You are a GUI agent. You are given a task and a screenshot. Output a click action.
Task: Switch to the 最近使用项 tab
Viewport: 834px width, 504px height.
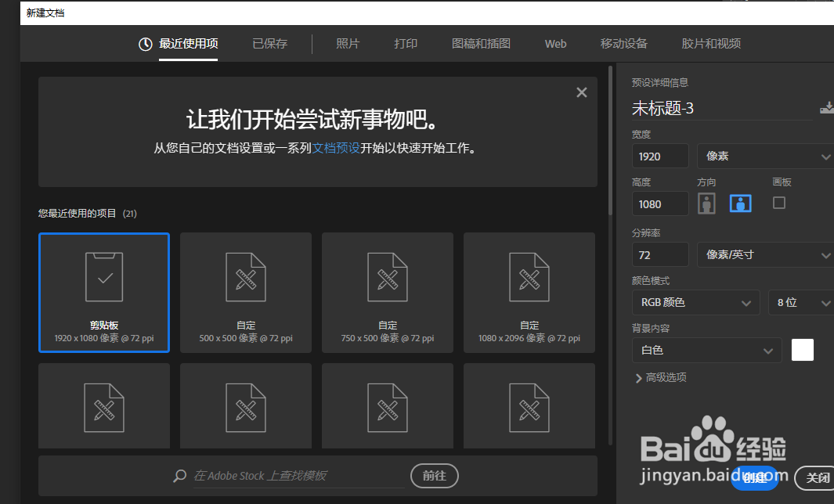(x=188, y=44)
